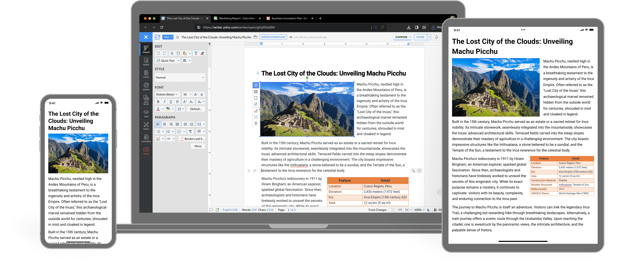Viewport: 644px width, 264px height.
Task: Apply superscript formatting
Action: [185, 101]
